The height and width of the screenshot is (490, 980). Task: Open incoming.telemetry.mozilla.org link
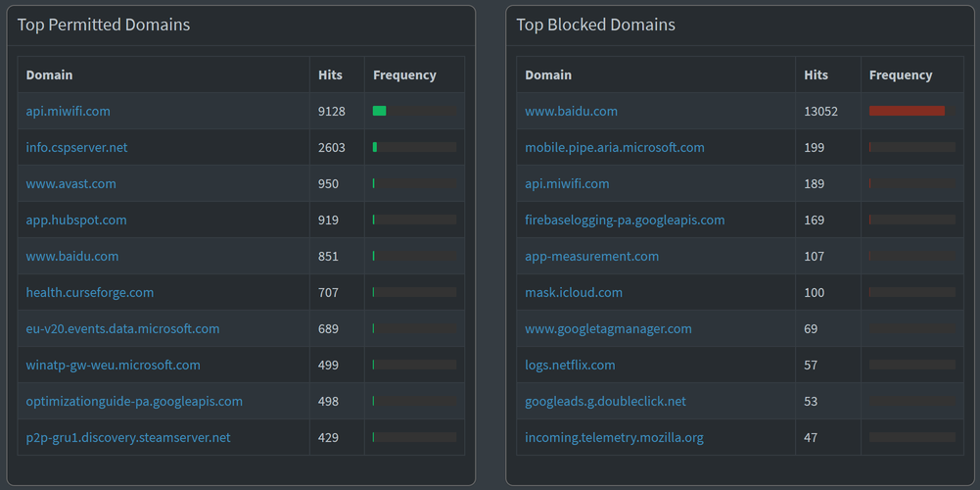pyautogui.click(x=614, y=438)
